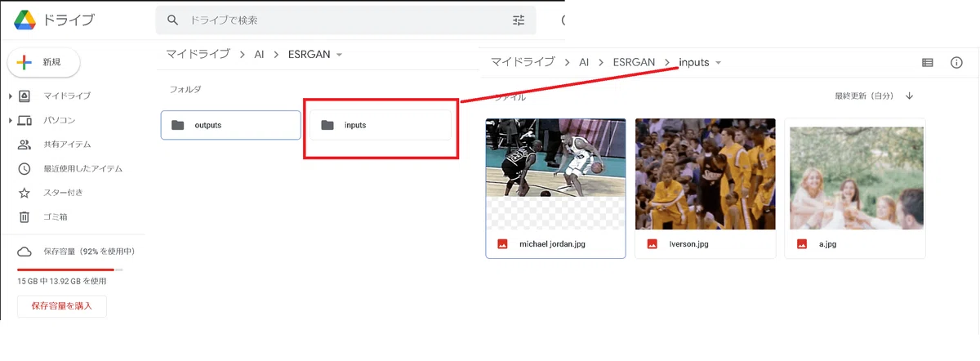This screenshot has height=361, width=980.
Task: Open 共有アイテム in sidebar
Action: pyautogui.click(x=67, y=145)
